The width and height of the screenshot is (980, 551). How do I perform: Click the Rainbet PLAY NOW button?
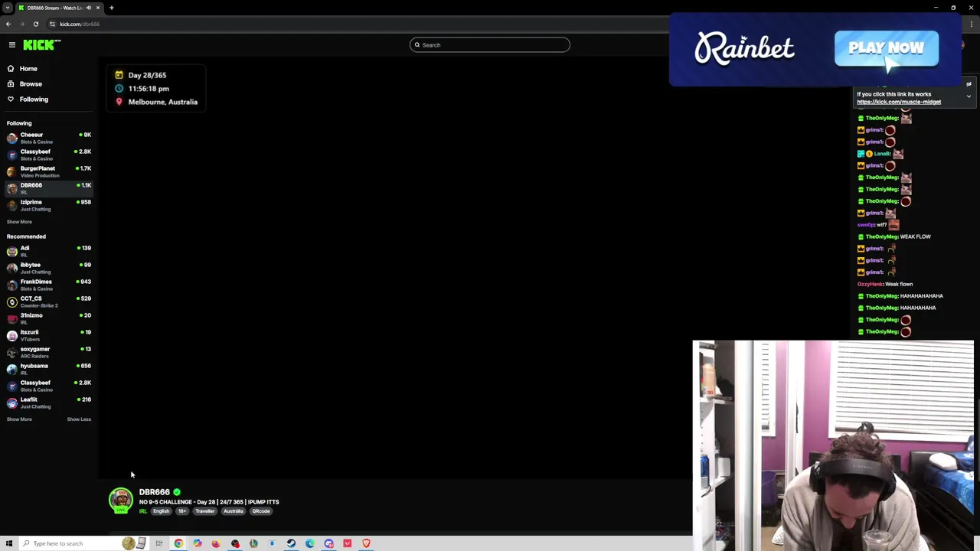[887, 48]
